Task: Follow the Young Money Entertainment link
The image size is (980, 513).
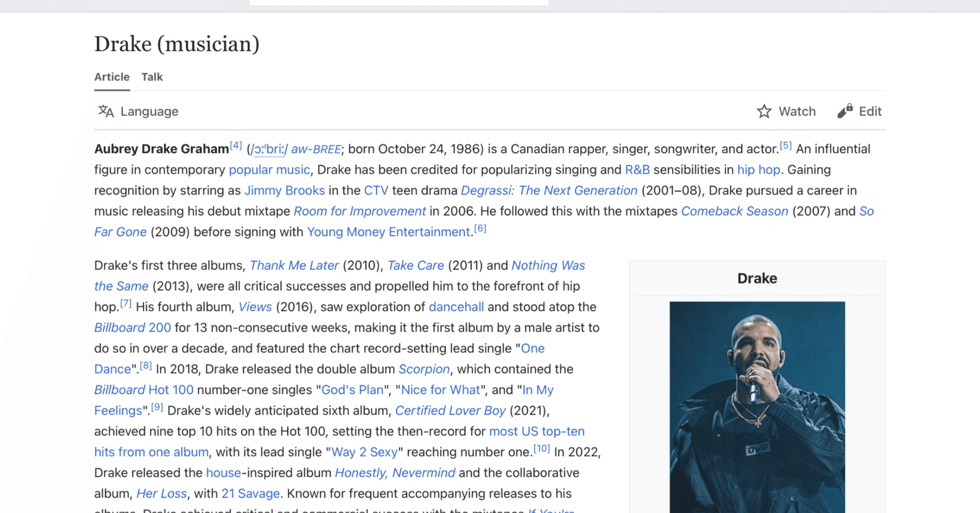Action: [x=388, y=232]
